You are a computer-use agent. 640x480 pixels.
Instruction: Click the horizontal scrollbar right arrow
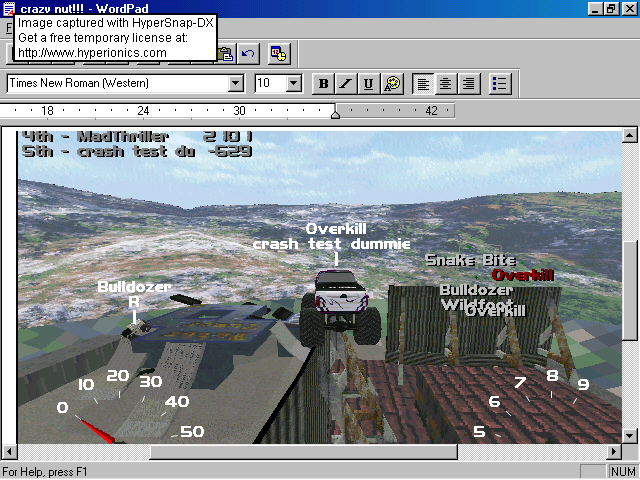(x=613, y=452)
